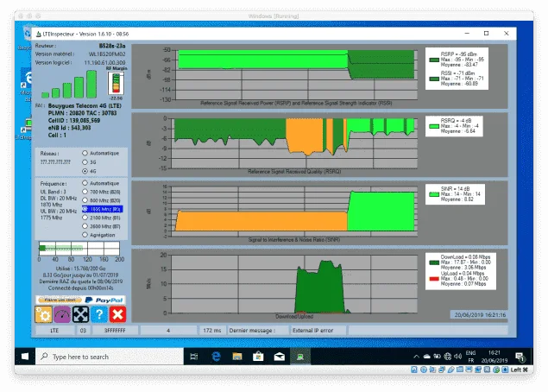Click the 'LTE' status bar cell
This screenshot has height=392, width=548.
pos(54,330)
